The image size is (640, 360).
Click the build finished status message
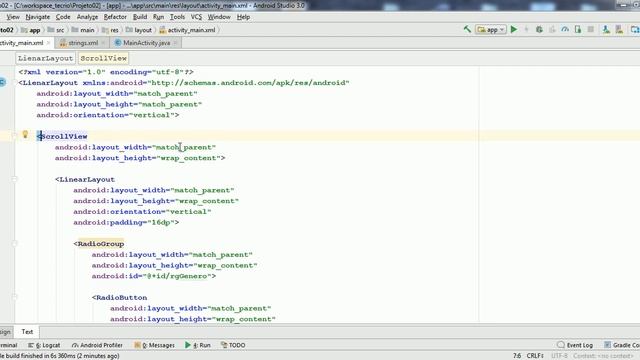[60, 356]
